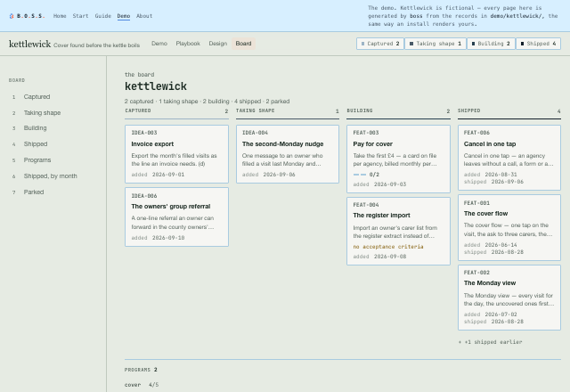Screen dimensions: 570x392
Task: Expand the '+1 shipped earlier' link
Action: point(490,342)
